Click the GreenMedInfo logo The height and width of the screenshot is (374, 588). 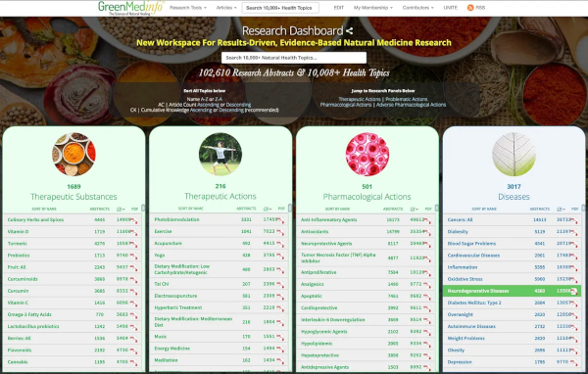tap(130, 8)
